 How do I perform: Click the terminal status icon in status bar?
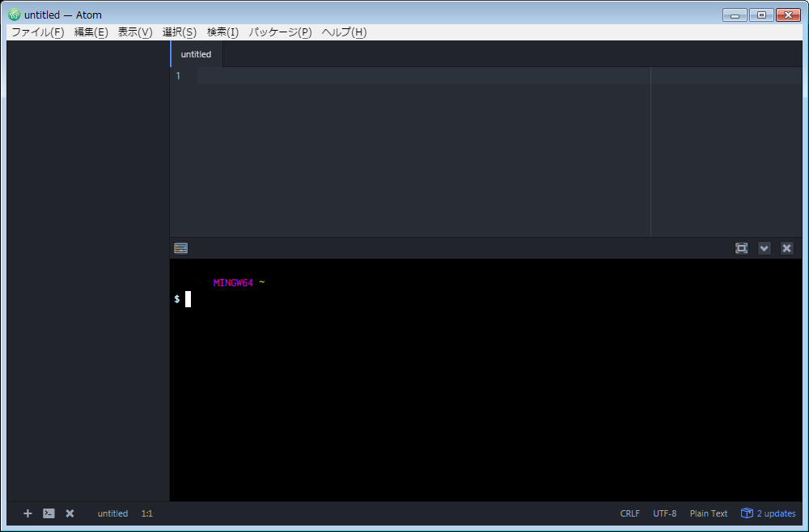click(x=49, y=513)
